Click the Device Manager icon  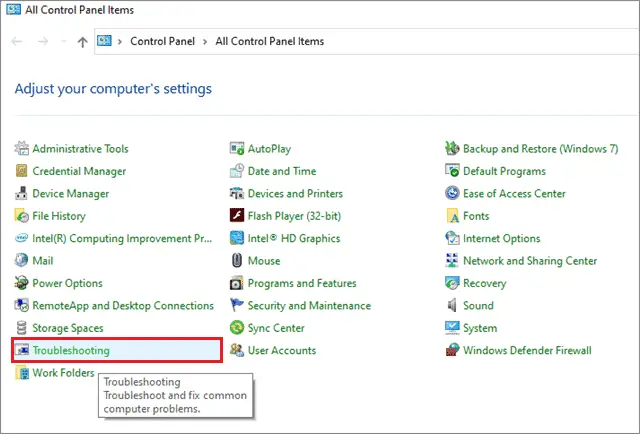click(22, 193)
